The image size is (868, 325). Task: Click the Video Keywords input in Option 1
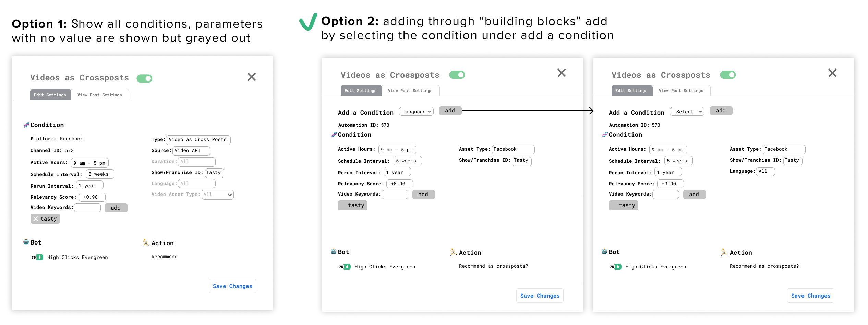pyautogui.click(x=87, y=208)
